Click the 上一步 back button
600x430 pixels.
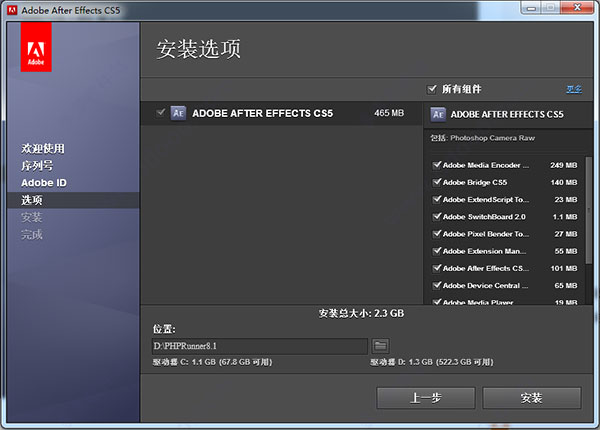coord(426,398)
